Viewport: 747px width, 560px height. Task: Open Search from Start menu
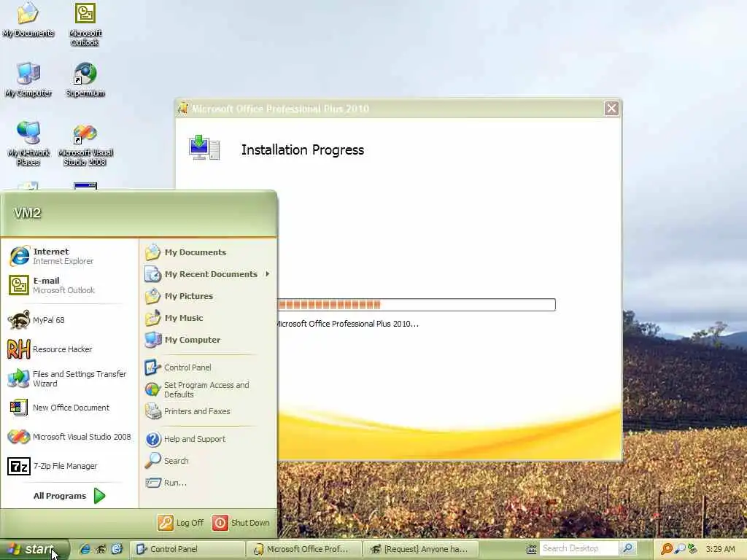coord(208,461)
